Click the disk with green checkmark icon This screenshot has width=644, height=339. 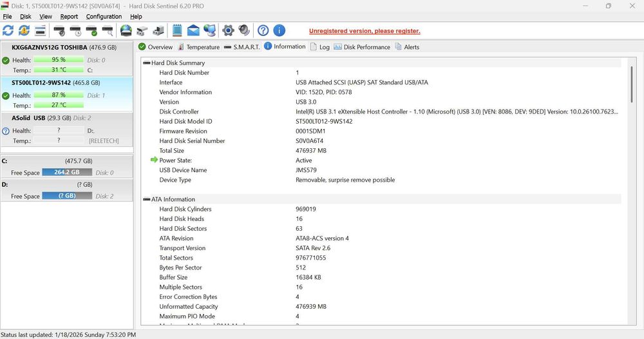coord(91,30)
